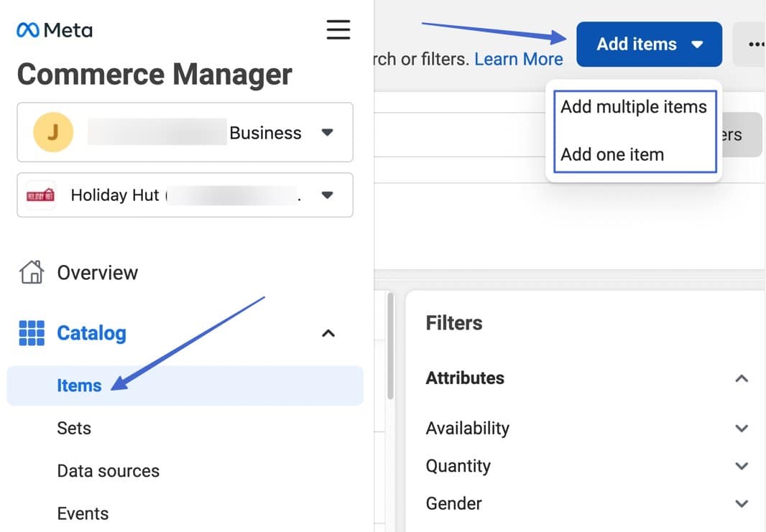This screenshot has height=532, width=766.
Task: Open the hamburger menu
Action: pyautogui.click(x=338, y=30)
